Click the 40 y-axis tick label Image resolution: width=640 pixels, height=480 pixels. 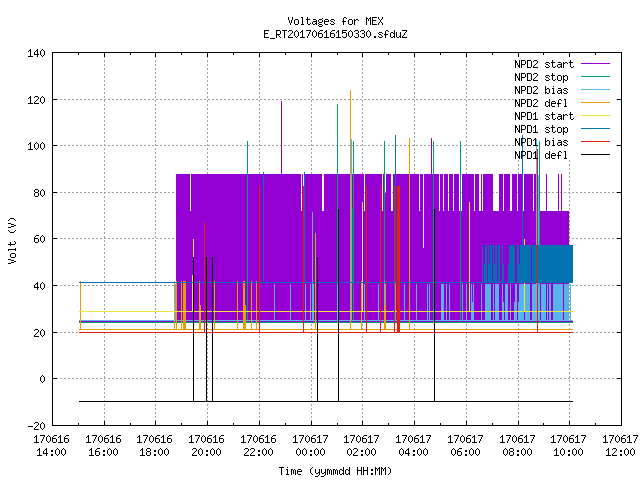(x=39, y=286)
